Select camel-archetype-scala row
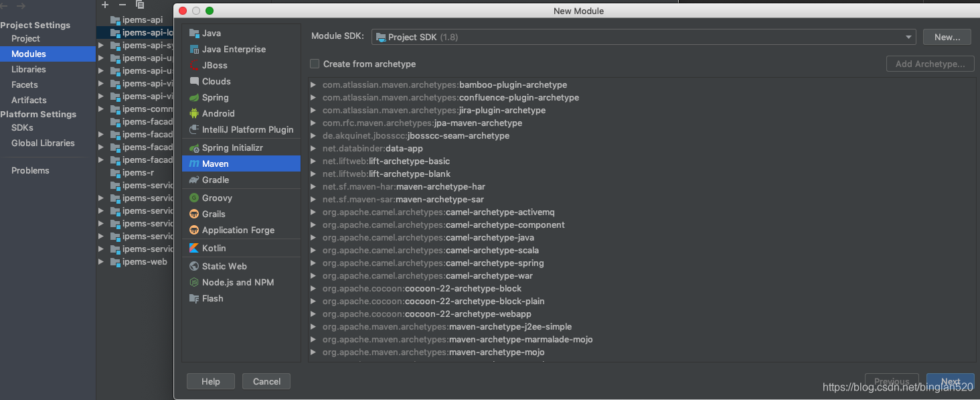Viewport: 980px width, 400px height. point(641,251)
